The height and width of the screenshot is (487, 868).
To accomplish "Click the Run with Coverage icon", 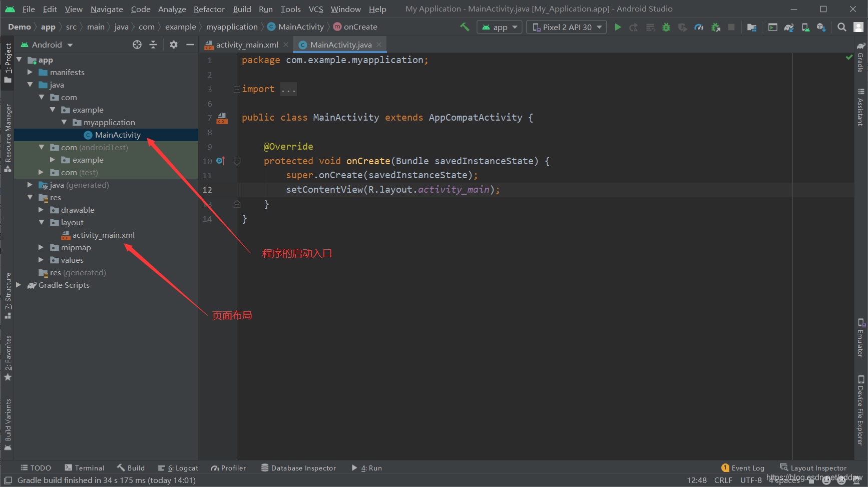I will pos(682,27).
